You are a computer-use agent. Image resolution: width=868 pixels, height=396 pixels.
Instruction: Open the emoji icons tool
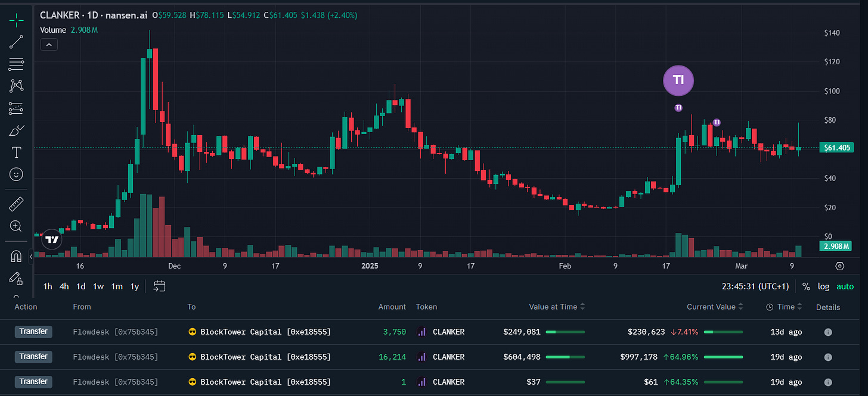point(16,174)
